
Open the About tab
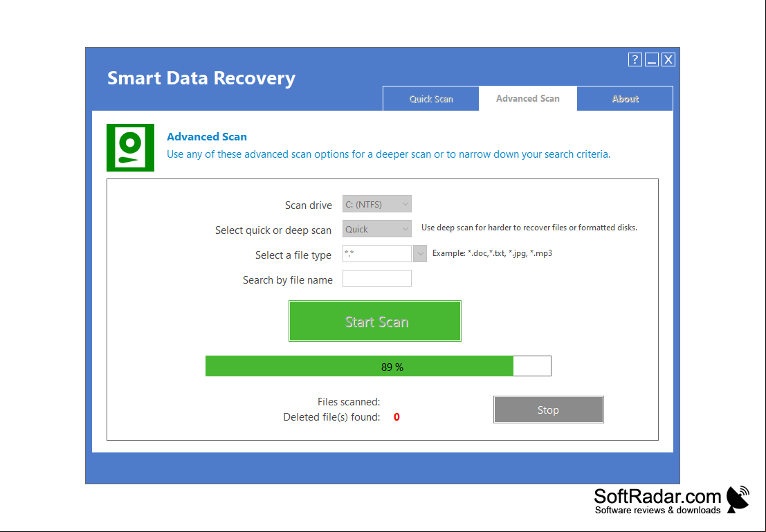pos(625,99)
